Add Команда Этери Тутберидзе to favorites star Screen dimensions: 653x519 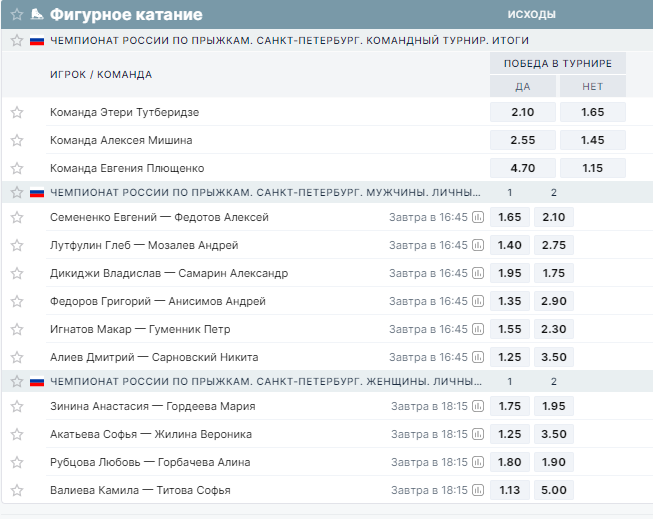pyautogui.click(x=16, y=112)
